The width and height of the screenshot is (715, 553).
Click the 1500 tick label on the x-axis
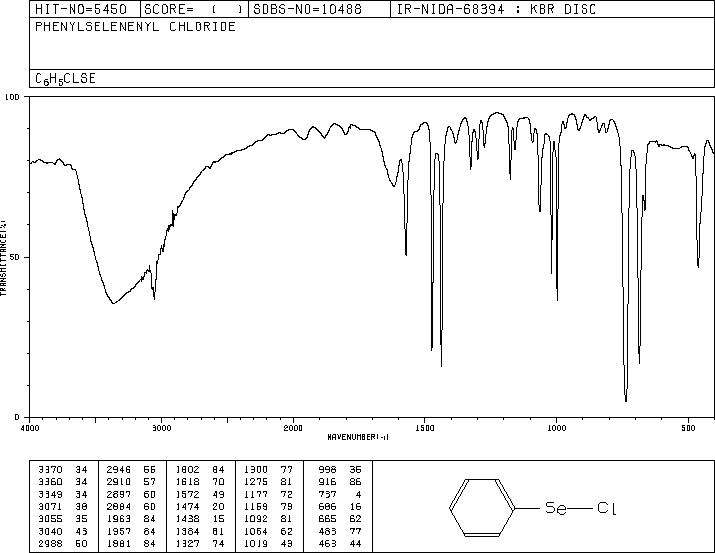pyautogui.click(x=425, y=428)
